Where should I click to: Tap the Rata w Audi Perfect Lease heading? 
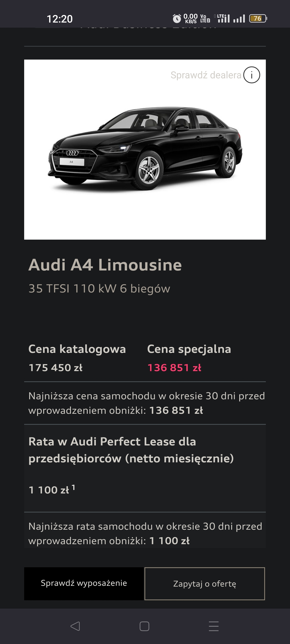click(131, 450)
